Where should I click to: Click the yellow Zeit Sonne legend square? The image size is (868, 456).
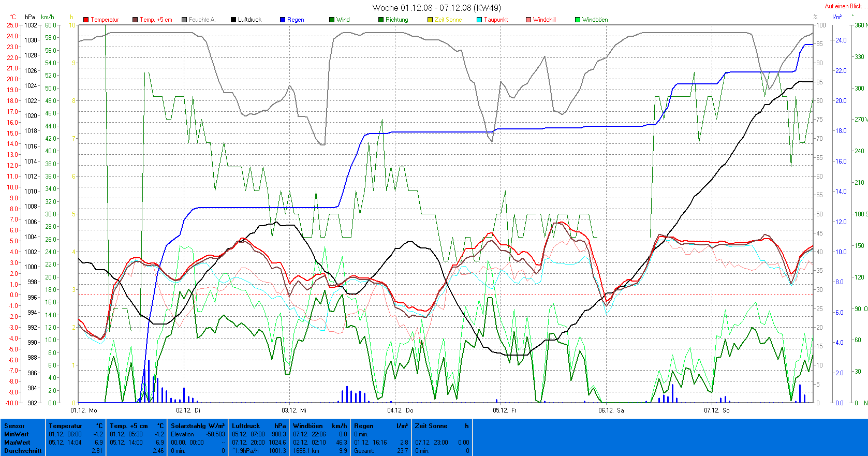(430, 20)
